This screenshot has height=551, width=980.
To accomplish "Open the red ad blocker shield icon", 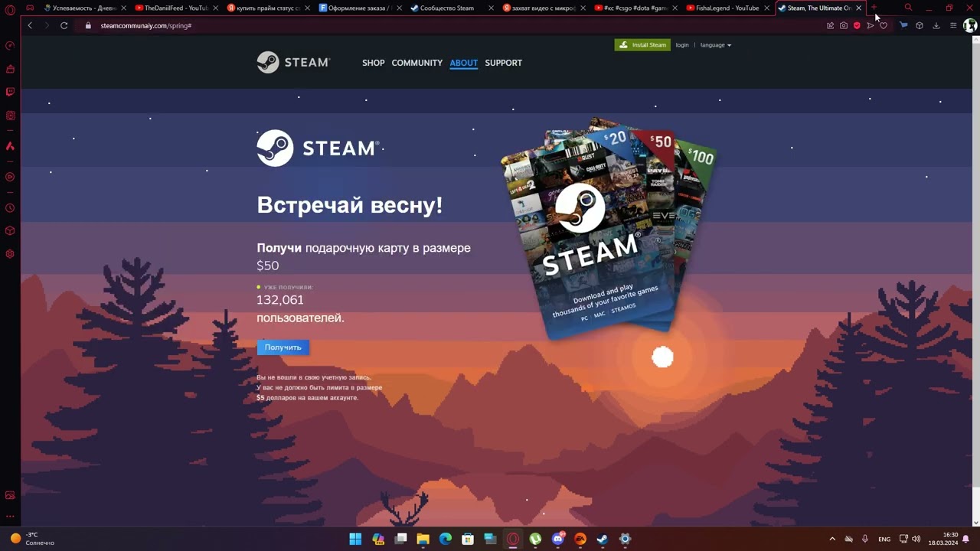I will click(857, 25).
